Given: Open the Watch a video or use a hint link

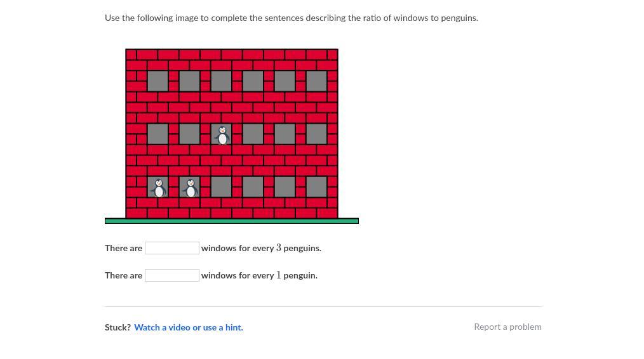Looking at the screenshot, I should (189, 327).
